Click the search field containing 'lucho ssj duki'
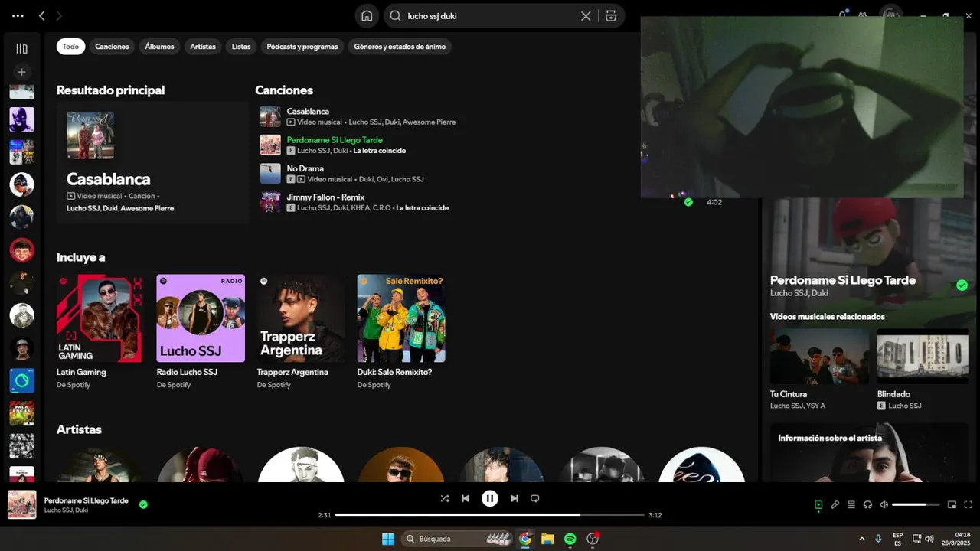980x551 pixels. click(x=490, y=15)
